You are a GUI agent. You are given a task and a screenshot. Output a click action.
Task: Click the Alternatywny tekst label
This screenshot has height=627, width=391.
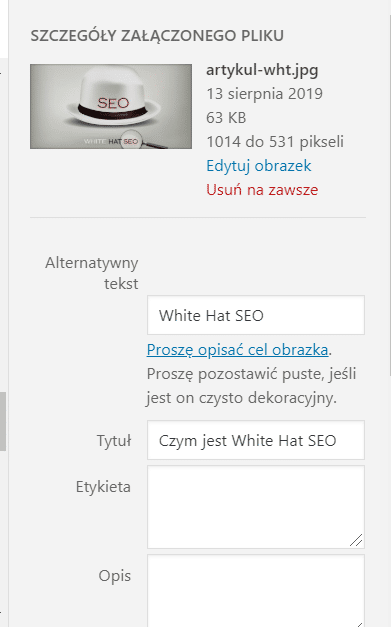92,273
